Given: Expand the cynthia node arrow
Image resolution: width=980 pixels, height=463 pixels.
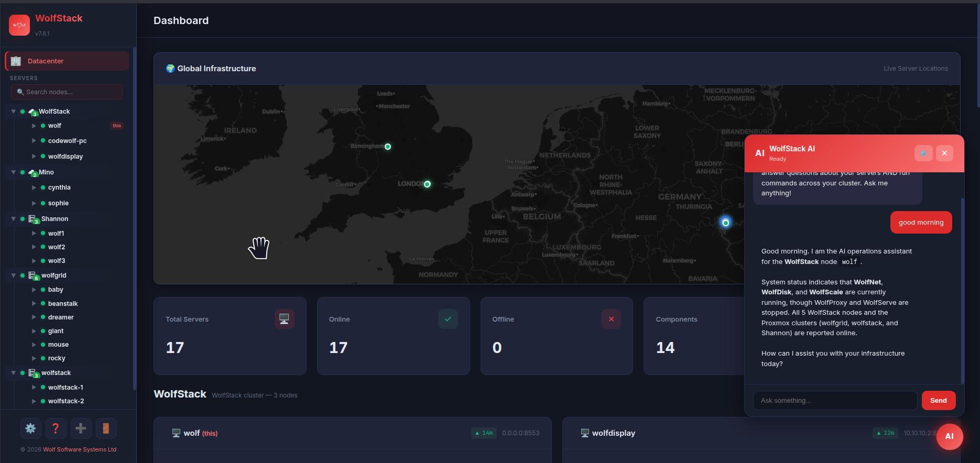Looking at the screenshot, I should click(x=34, y=188).
